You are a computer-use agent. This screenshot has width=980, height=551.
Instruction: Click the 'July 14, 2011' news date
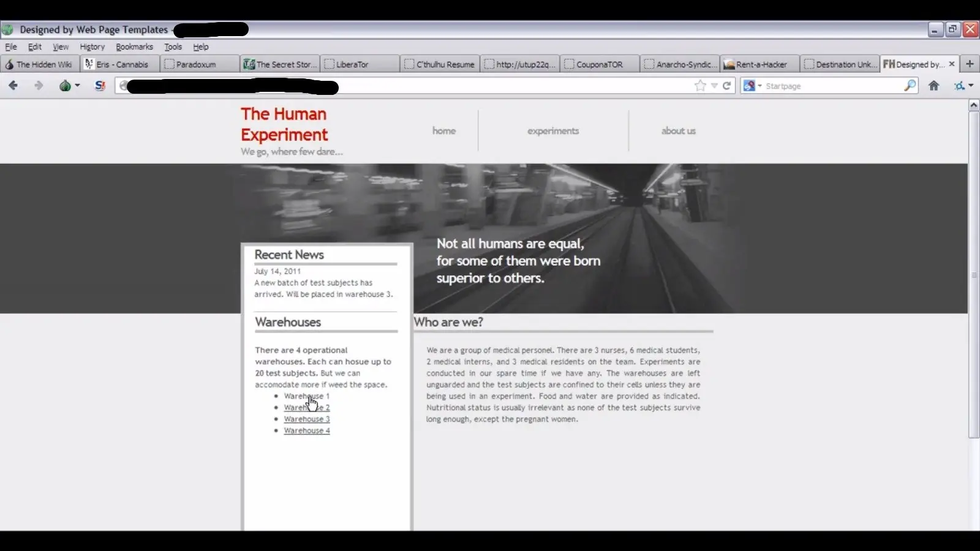(277, 271)
